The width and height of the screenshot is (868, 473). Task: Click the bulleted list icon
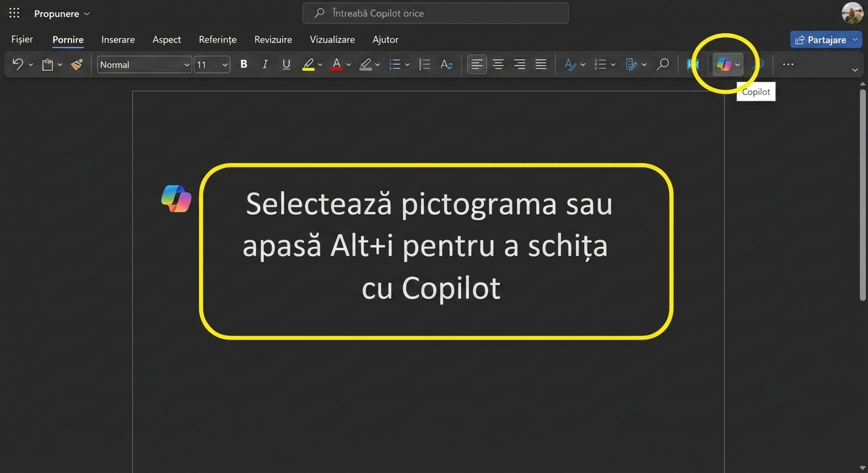[396, 64]
